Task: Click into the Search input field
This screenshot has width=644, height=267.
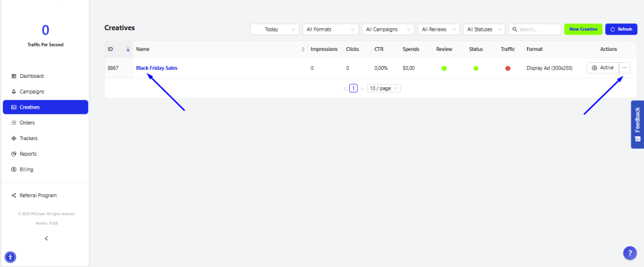Action: [x=538, y=29]
